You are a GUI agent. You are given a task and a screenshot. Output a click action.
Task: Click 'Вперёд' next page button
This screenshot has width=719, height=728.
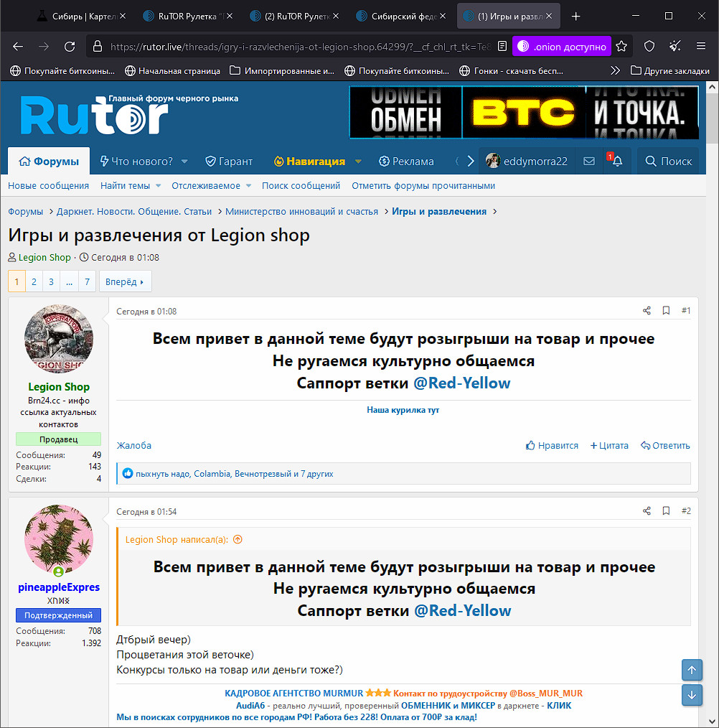(125, 282)
